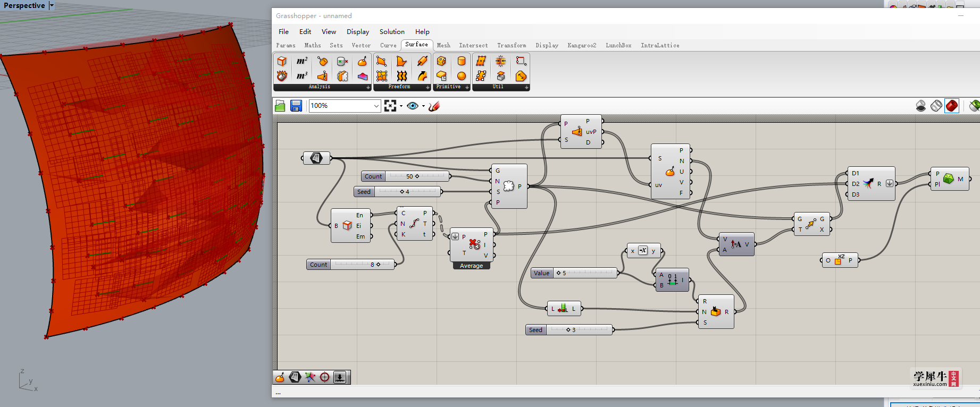Select the Surface parameter node at canvas left
Screen dimensions: 980x407
point(316,158)
